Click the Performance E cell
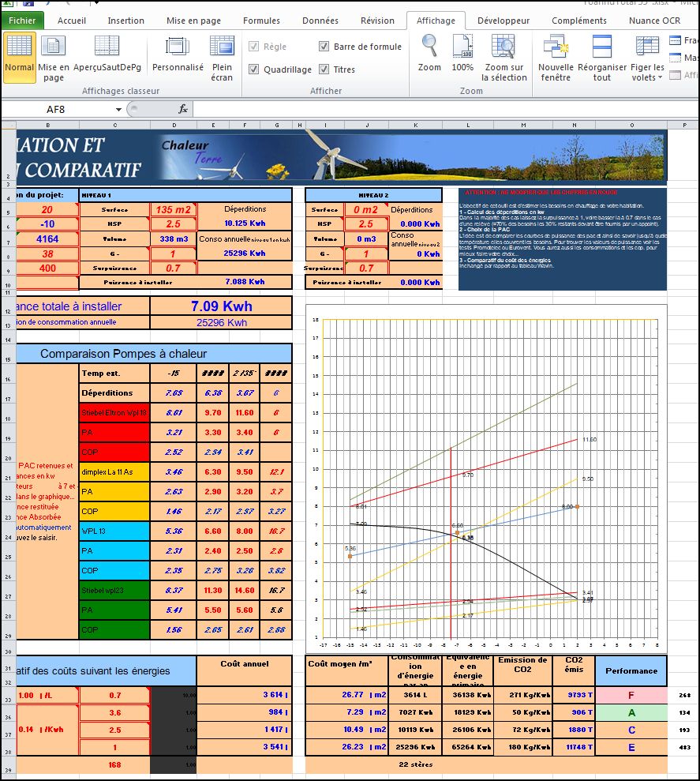The width and height of the screenshot is (700, 781). coord(631,748)
